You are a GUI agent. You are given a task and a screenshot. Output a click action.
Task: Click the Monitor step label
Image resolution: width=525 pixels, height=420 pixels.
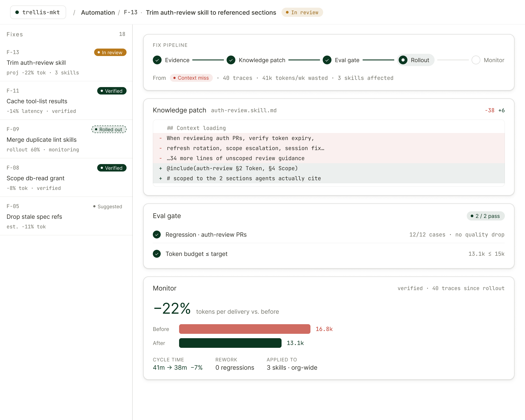tap(494, 60)
